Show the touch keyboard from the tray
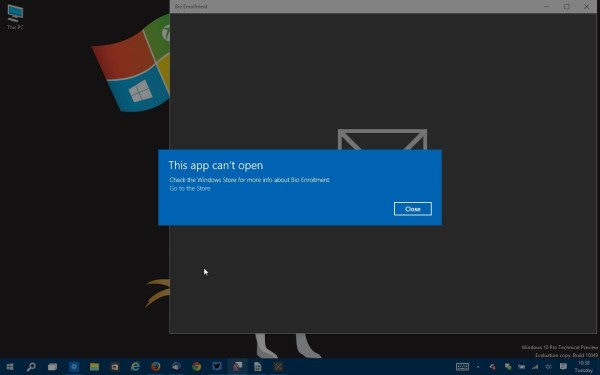The width and height of the screenshot is (600, 375). [462, 367]
